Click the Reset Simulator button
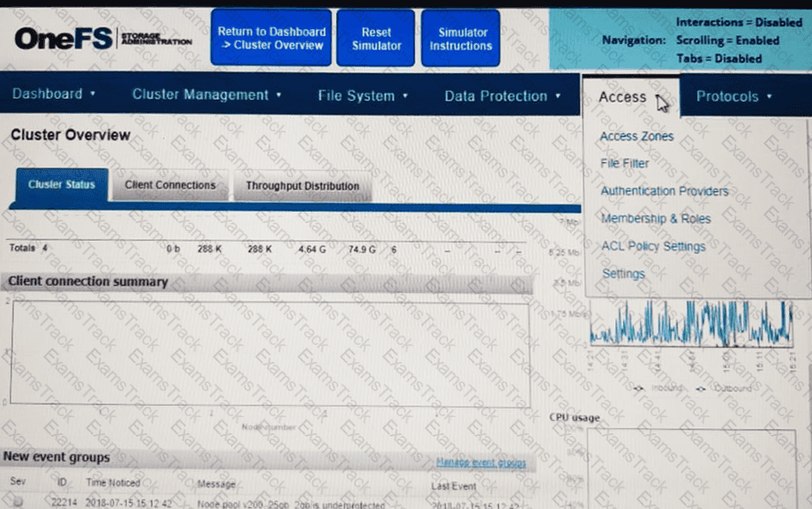The height and width of the screenshot is (509, 812). [x=376, y=38]
